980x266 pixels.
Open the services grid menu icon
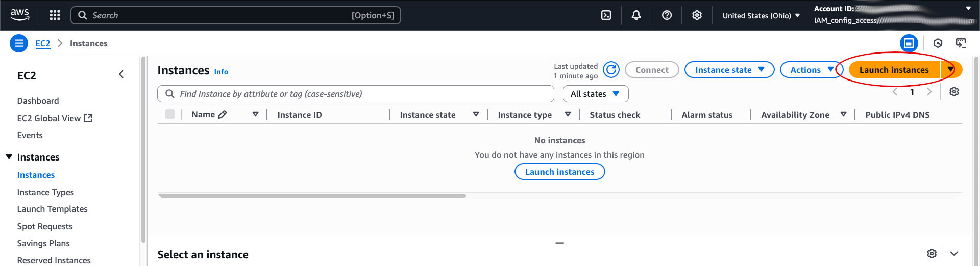[55, 15]
